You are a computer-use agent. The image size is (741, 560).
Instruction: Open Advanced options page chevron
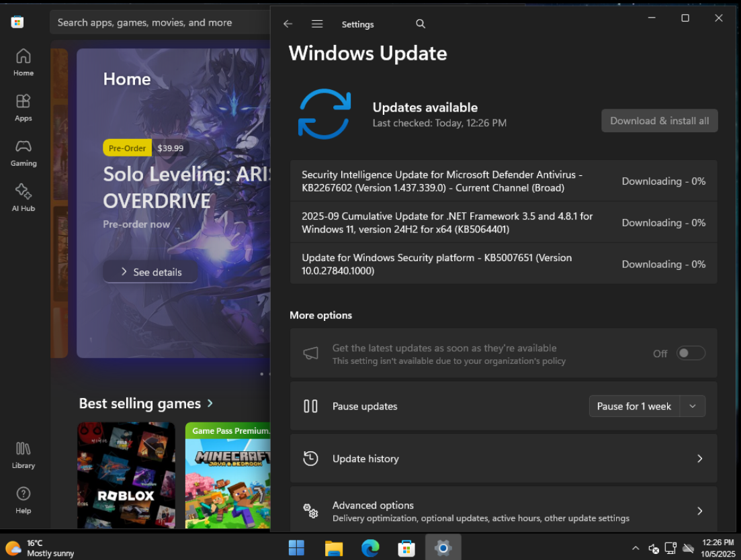pos(700,511)
